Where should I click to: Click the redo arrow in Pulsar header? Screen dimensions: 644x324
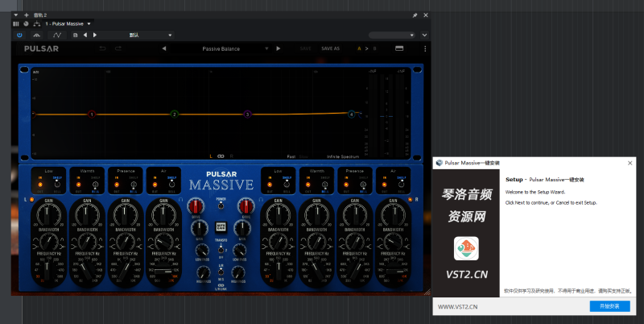pyautogui.click(x=118, y=48)
